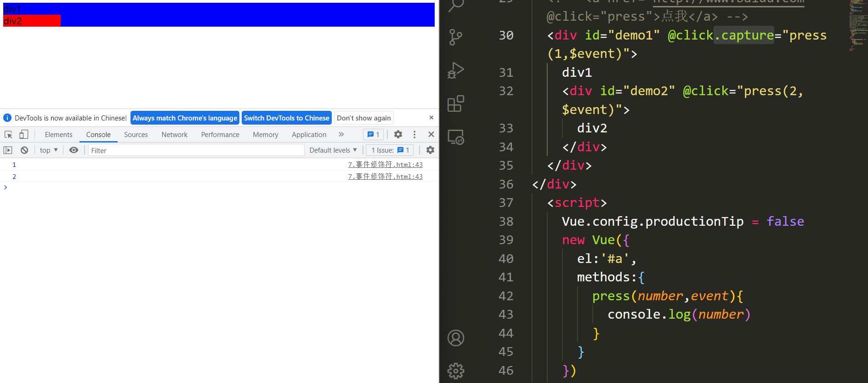Click the console output value 2
Image resolution: width=868 pixels, height=383 pixels.
14,177
